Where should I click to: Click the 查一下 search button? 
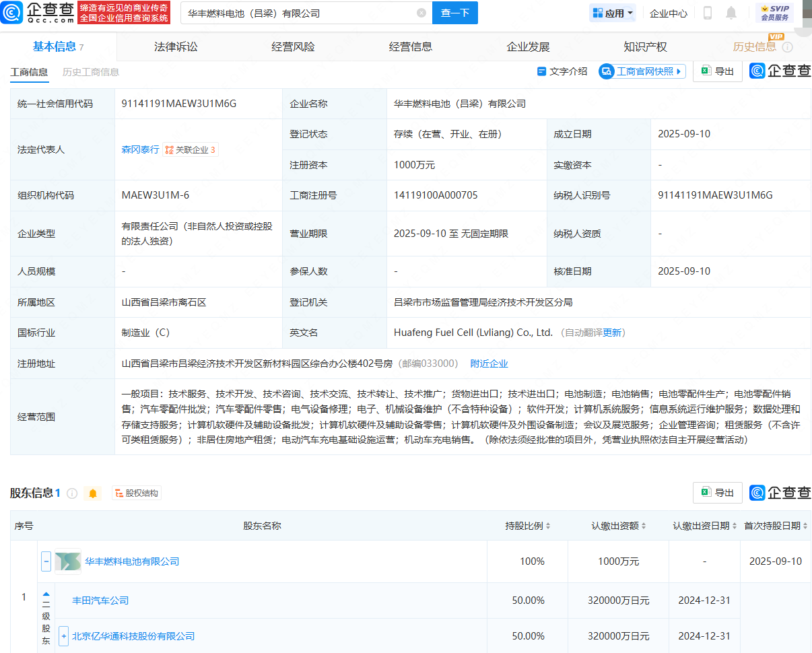coord(454,13)
